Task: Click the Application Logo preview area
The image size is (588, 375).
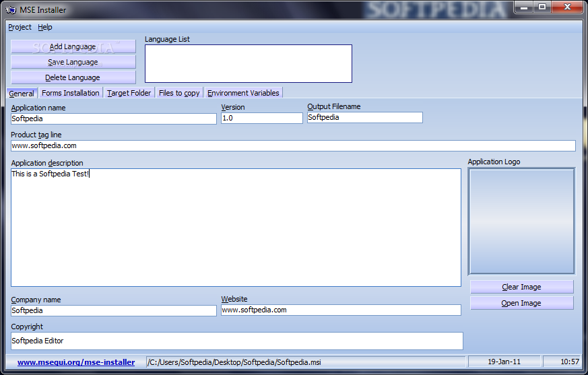Action: (x=521, y=221)
